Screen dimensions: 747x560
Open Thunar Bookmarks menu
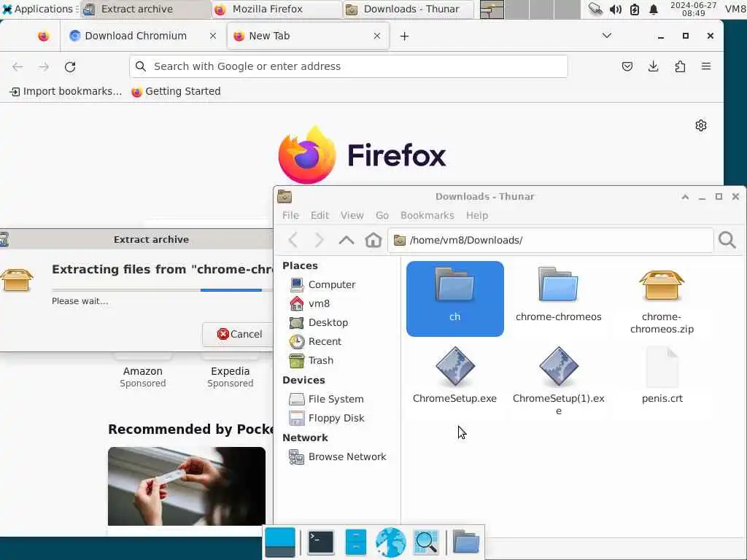click(x=427, y=215)
